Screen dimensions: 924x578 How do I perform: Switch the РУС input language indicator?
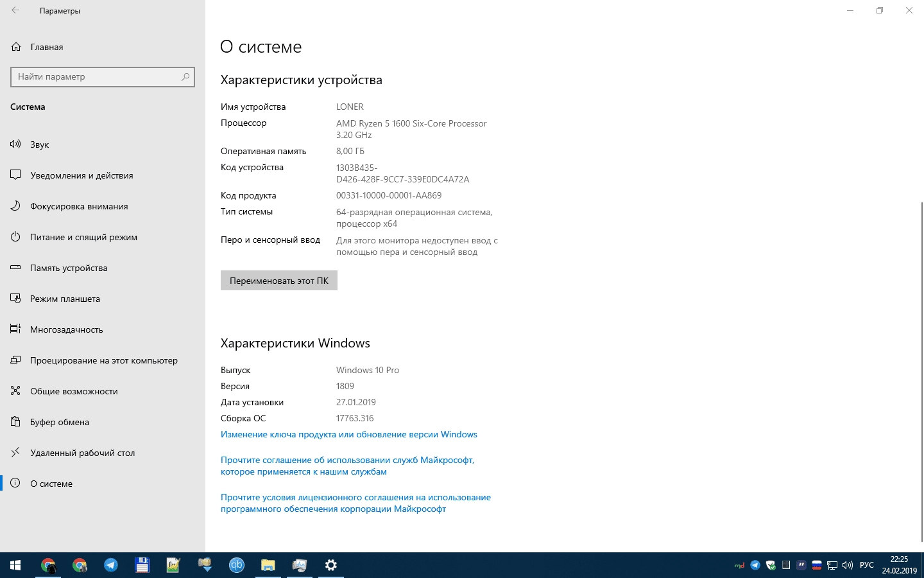[867, 565]
